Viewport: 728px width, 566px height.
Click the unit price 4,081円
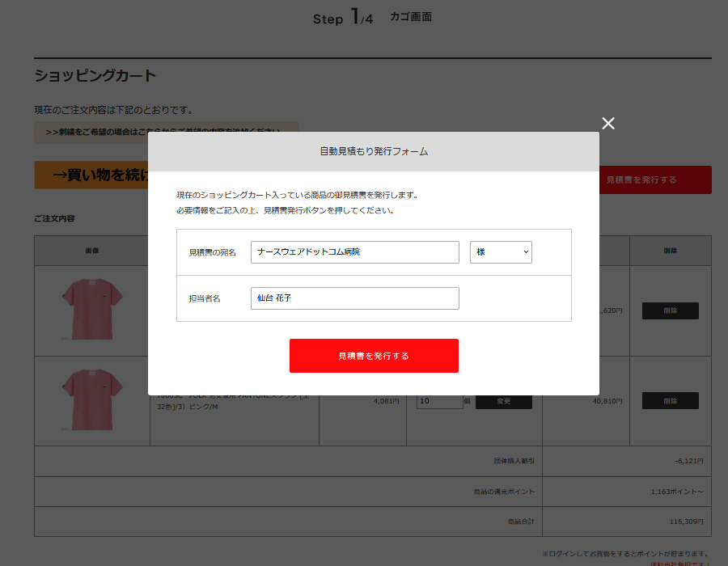pyautogui.click(x=387, y=401)
